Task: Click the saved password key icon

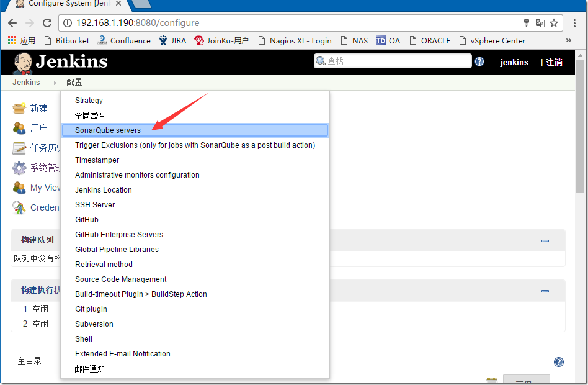Action: pyautogui.click(x=527, y=23)
